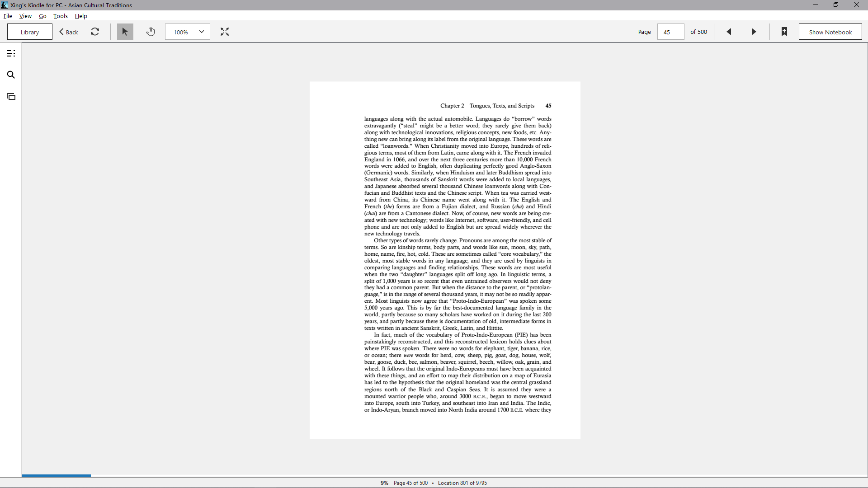
Task: Click the 'of 500' page total label
Action: [x=698, y=32]
